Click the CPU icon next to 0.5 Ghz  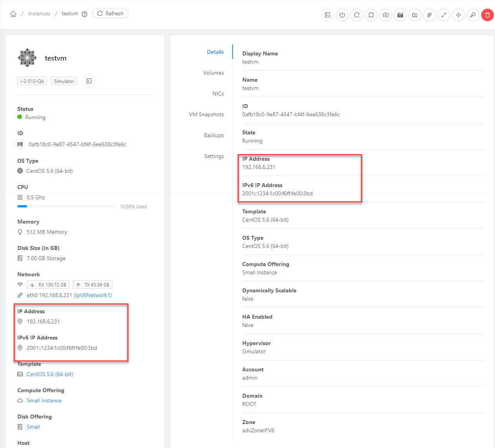(x=20, y=197)
